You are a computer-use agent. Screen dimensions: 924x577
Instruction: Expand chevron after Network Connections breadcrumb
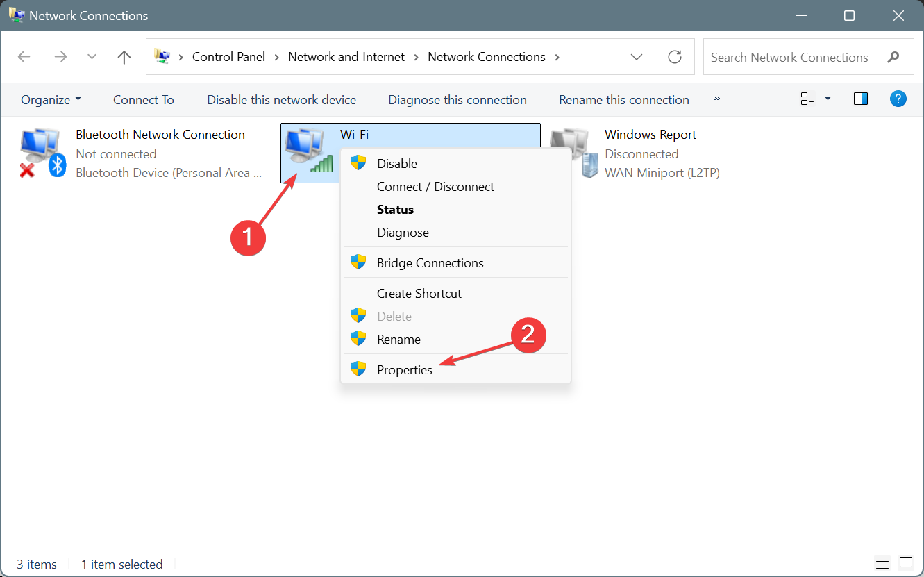pos(557,57)
